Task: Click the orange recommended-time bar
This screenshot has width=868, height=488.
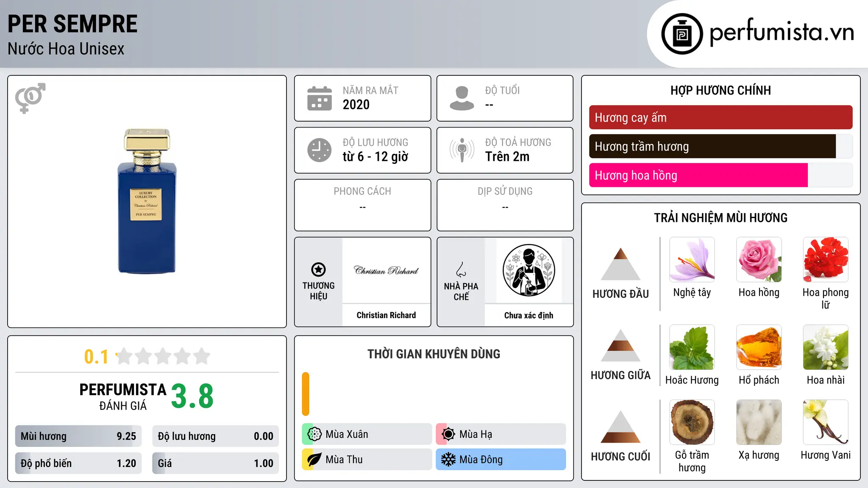Action: pyautogui.click(x=306, y=394)
